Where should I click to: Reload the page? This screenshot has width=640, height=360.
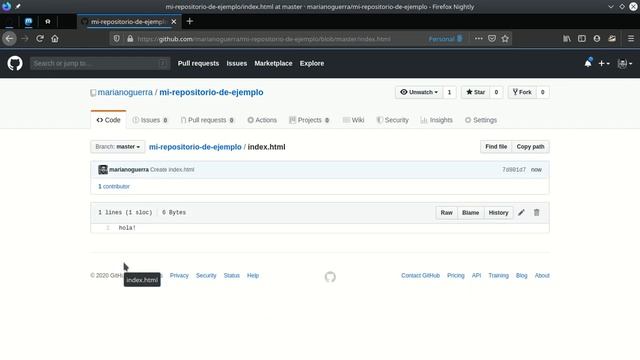[x=40, y=39]
